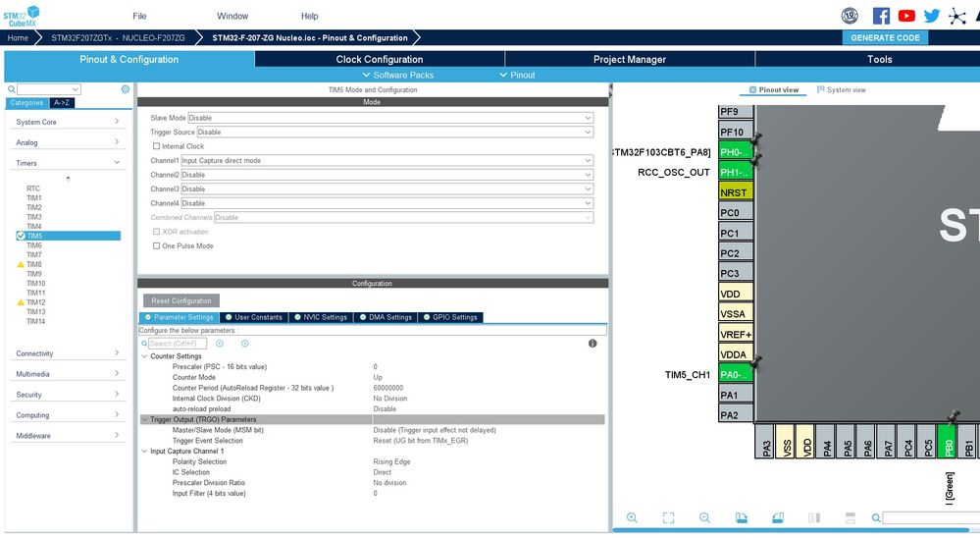Screen dimensions: 980x538
Task: Click the second parameter navigation icon
Action: pos(245,344)
